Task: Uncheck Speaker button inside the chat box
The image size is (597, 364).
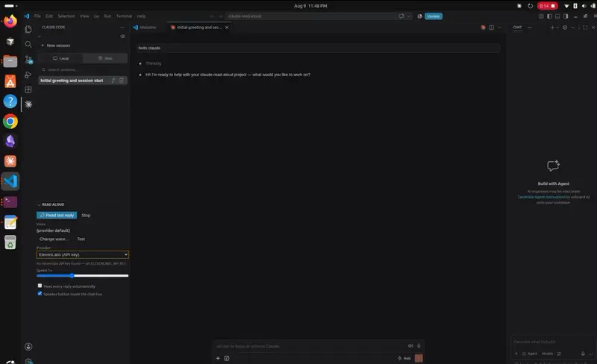Action: [x=40, y=294]
